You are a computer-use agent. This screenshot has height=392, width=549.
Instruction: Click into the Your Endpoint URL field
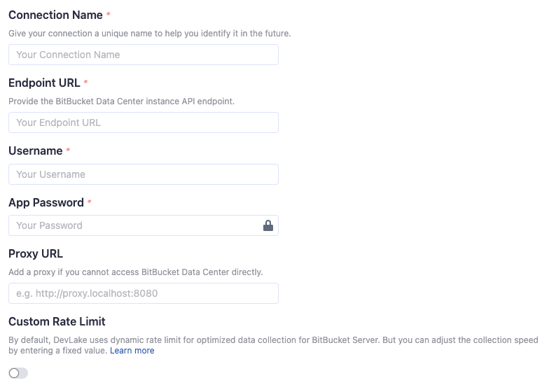point(143,122)
